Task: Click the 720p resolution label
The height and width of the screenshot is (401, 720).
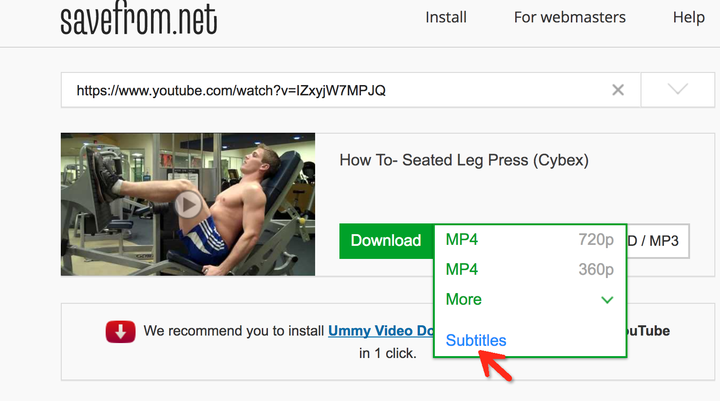Action: click(596, 240)
